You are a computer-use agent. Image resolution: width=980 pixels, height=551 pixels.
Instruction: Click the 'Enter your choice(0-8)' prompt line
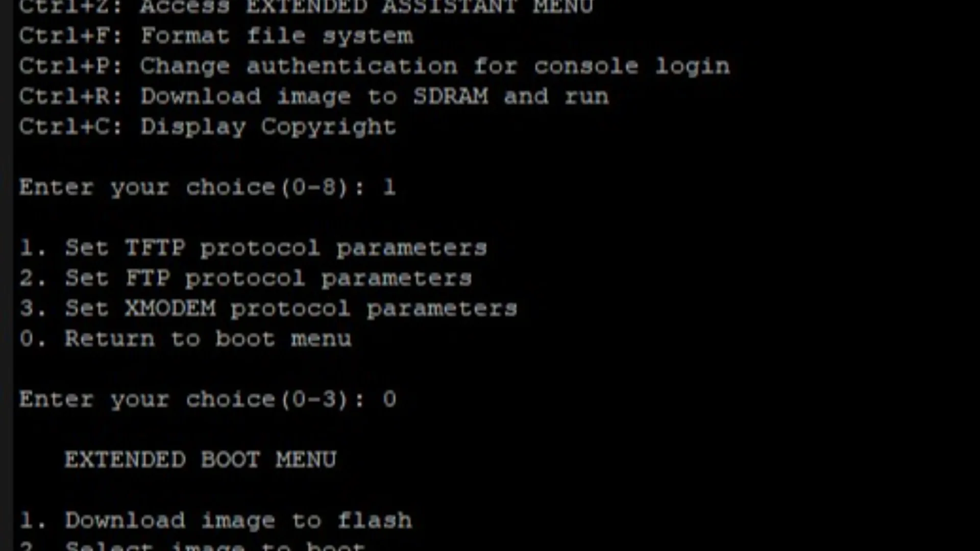point(208,188)
